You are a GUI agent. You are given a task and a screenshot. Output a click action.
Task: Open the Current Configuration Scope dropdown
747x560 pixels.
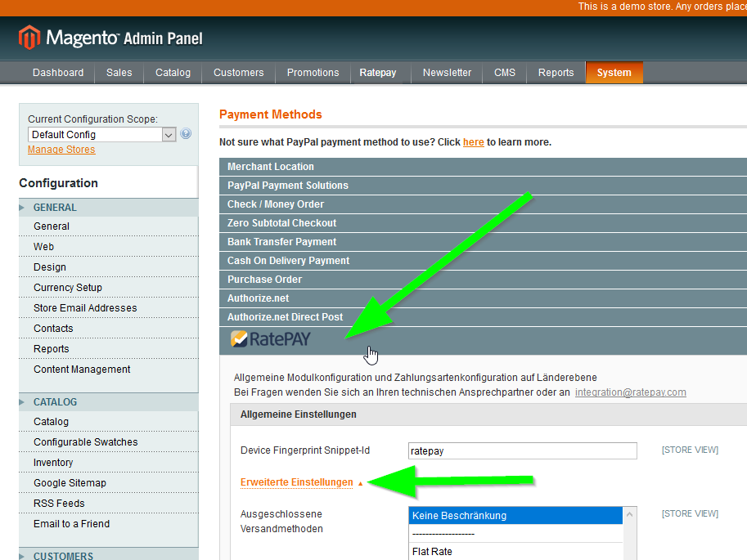[x=102, y=135]
